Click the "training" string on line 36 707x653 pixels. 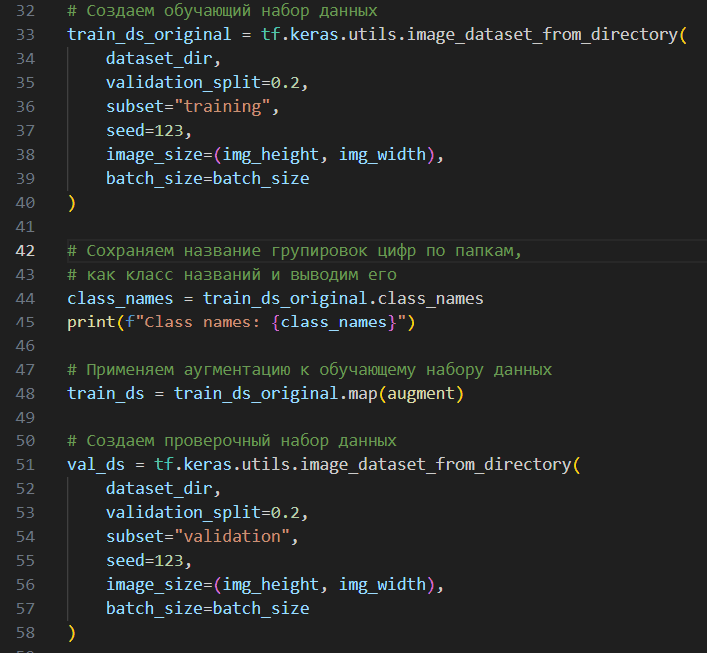(x=222, y=107)
